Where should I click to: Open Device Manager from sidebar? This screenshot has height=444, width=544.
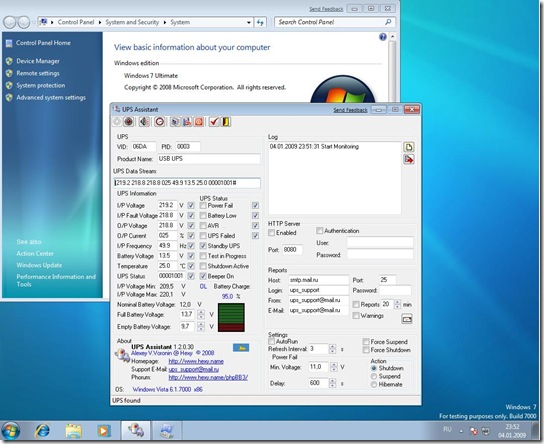(x=38, y=61)
